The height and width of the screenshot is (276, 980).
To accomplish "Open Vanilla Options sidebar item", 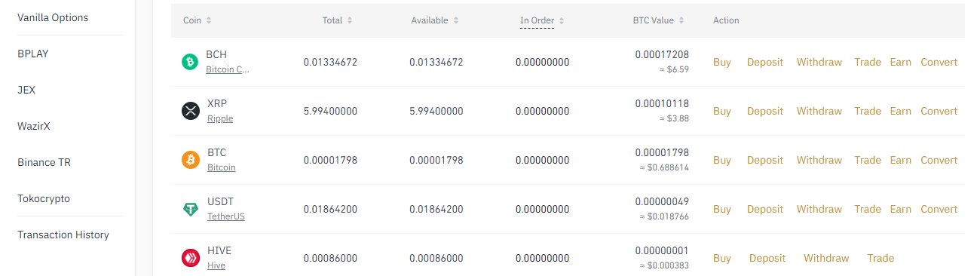I will tap(53, 17).
